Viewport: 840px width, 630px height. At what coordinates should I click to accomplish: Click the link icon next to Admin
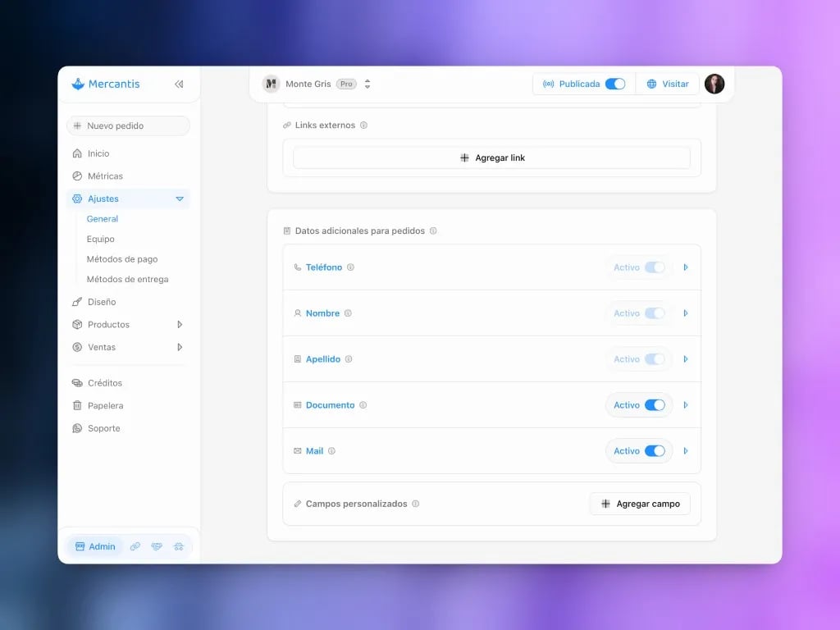[x=135, y=546]
